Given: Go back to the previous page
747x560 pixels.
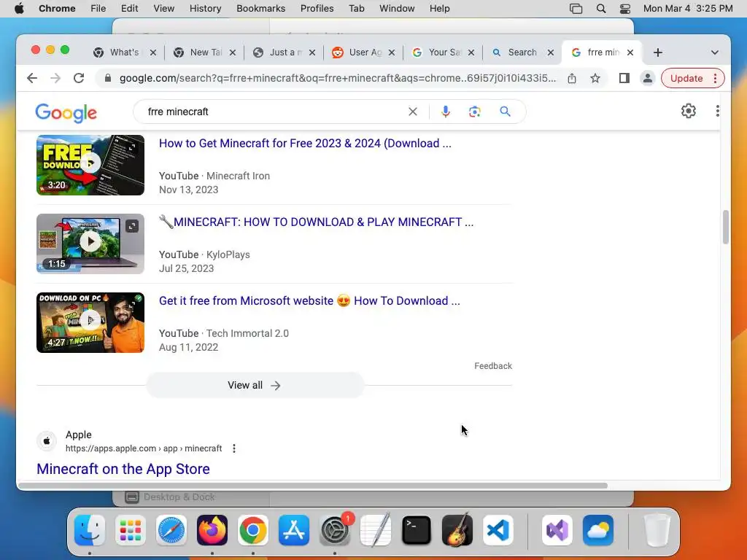Looking at the screenshot, I should pos(32,78).
